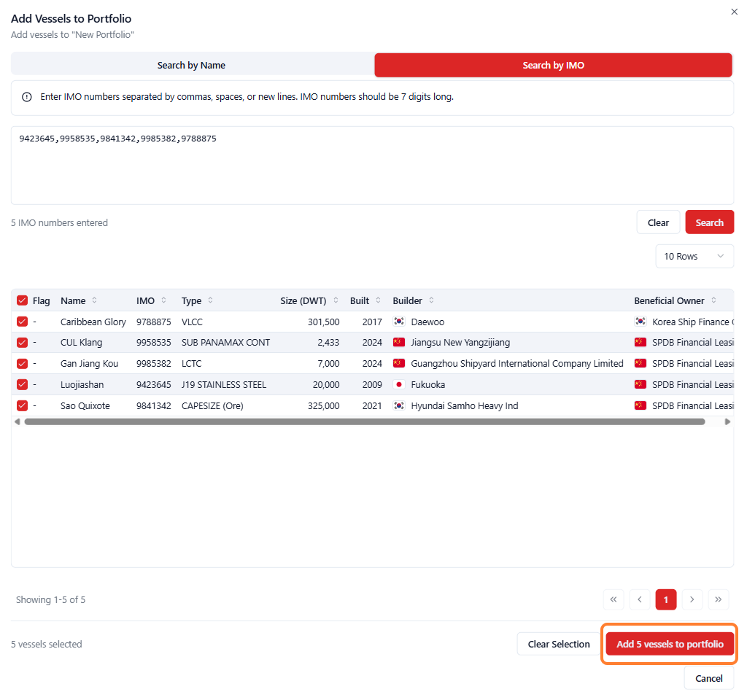The width and height of the screenshot is (747, 700).
Task: Click the left arrow of horizontal scrollbar
Action: click(x=18, y=422)
